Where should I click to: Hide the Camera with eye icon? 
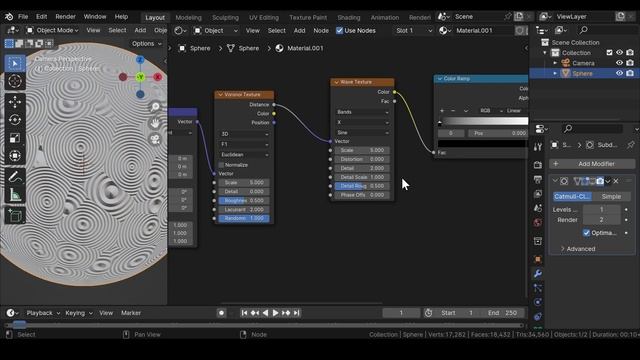pyautogui.click(x=620, y=63)
